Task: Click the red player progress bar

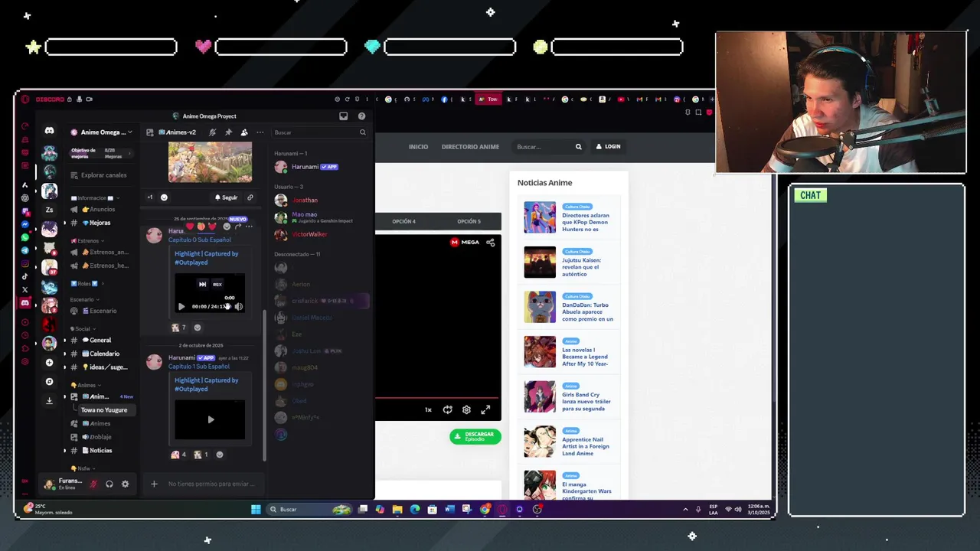Action: (437, 398)
